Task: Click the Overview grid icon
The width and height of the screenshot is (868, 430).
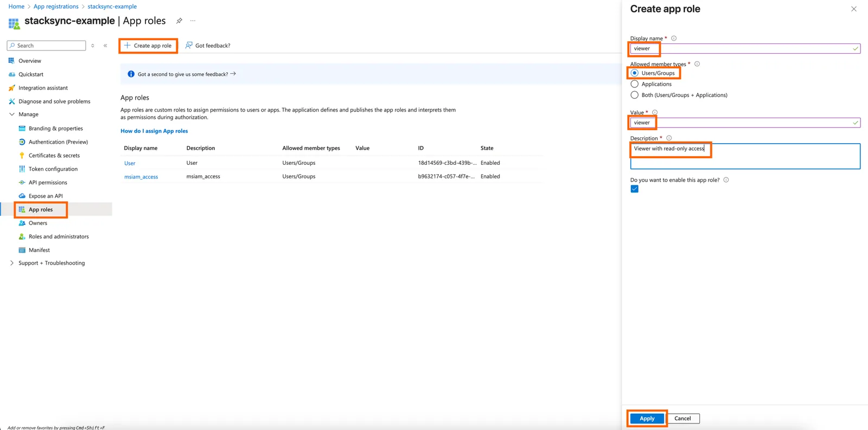Action: 11,61
